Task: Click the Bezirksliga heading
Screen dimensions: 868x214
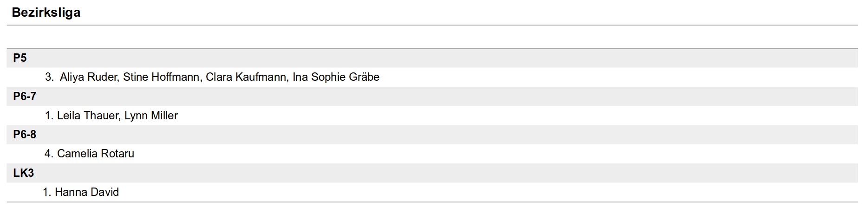Action: [x=46, y=13]
